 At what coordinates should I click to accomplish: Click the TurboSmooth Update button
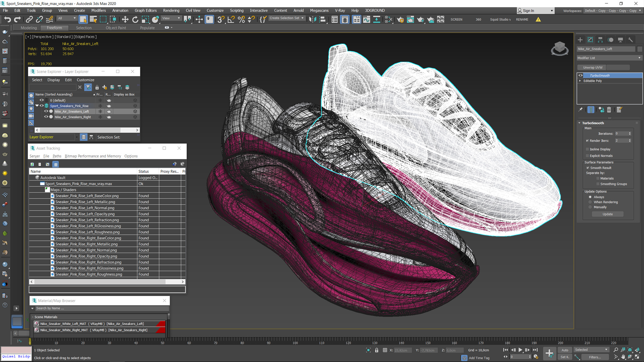607,214
